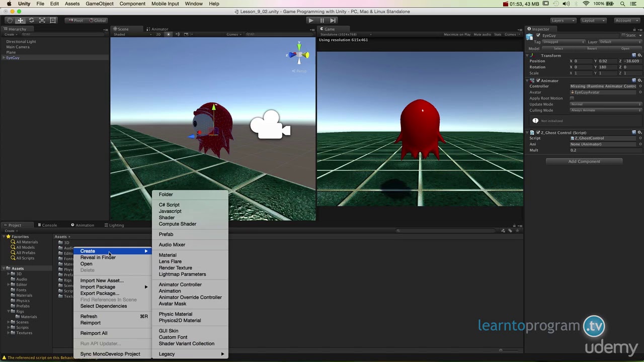Open Z_Ghost Control gear menu
The height and width of the screenshot is (362, 644).
tap(639, 133)
